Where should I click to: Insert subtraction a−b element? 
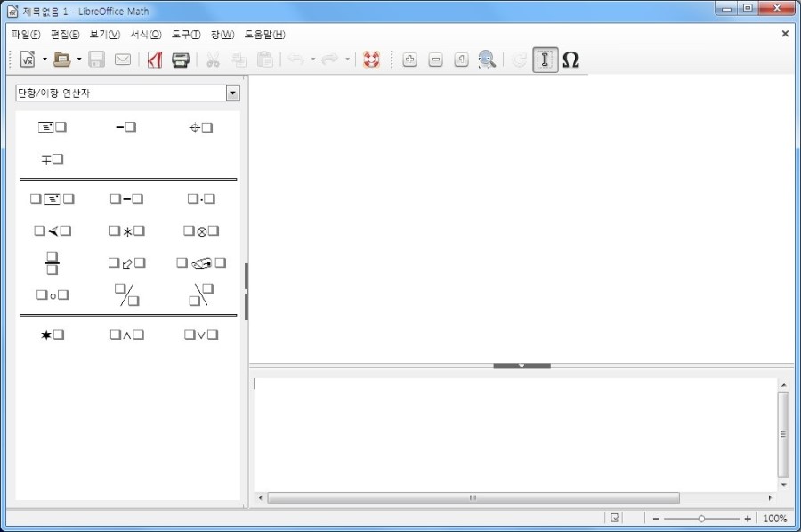pyautogui.click(x=126, y=198)
